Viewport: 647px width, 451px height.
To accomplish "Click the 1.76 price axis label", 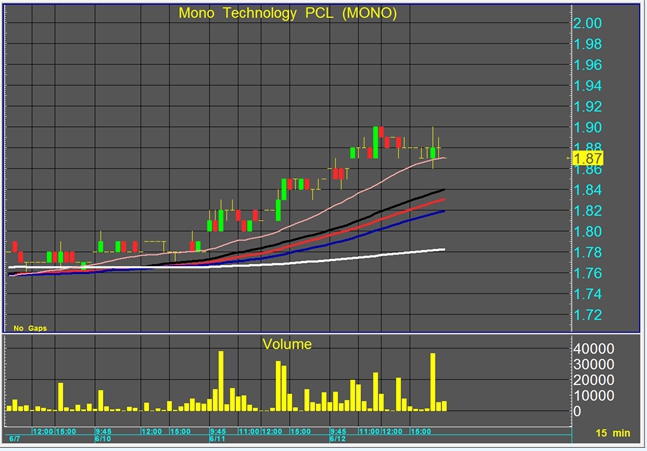I will [588, 273].
